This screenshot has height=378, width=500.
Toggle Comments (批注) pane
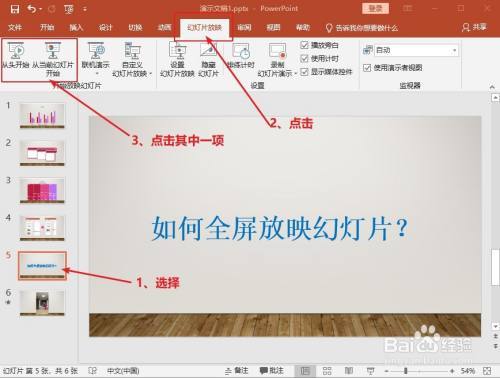pos(272,371)
